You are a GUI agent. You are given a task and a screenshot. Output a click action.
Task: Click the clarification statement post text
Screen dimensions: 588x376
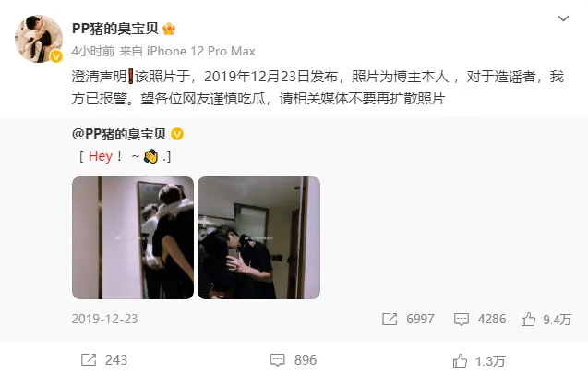(x=318, y=88)
